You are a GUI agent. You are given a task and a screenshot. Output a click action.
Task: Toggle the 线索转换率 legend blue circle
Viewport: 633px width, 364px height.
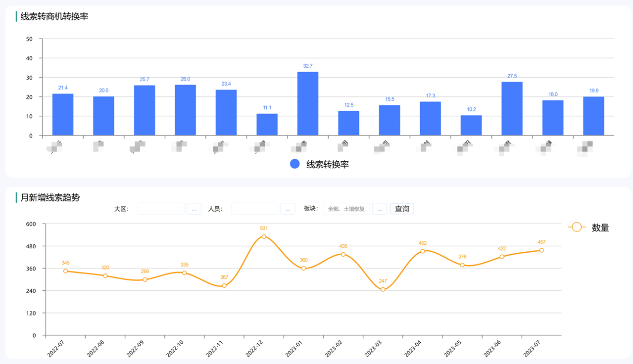(295, 164)
